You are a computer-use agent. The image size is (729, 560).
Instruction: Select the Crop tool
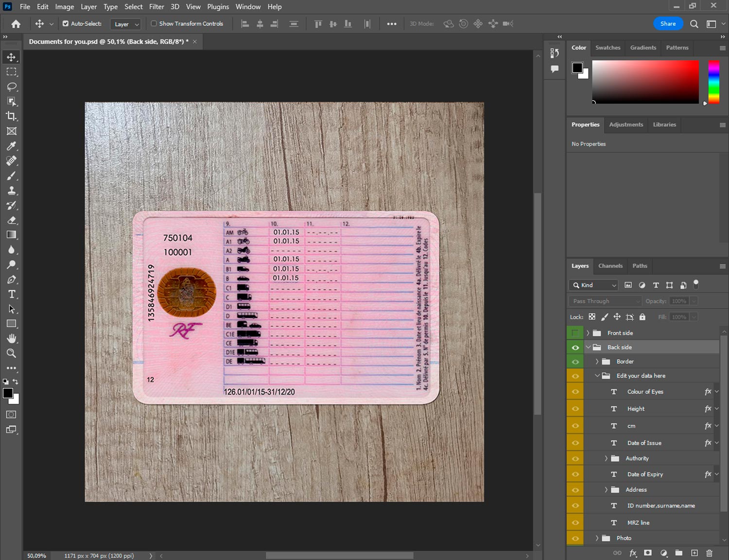pyautogui.click(x=11, y=116)
